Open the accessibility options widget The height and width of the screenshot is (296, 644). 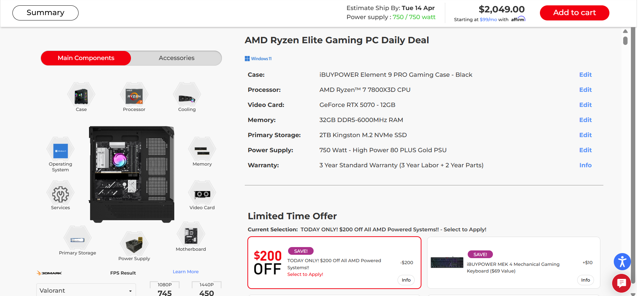click(x=622, y=262)
